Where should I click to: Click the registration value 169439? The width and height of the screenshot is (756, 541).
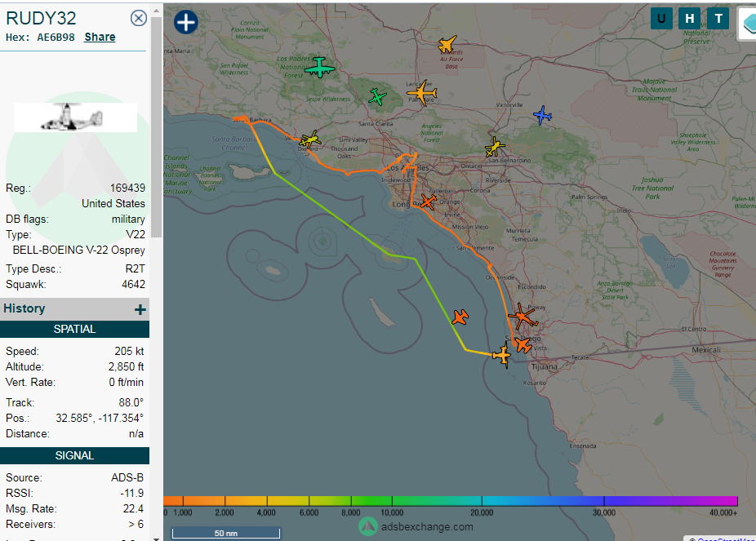127,188
